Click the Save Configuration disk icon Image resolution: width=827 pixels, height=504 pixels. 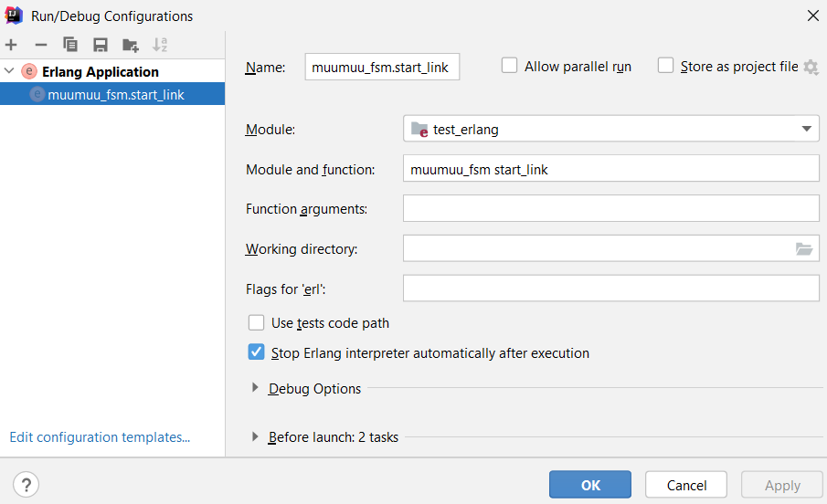click(101, 45)
